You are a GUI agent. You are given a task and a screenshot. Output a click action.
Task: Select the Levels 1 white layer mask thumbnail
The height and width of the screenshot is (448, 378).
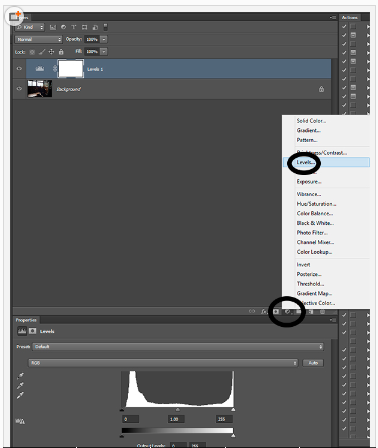pos(71,69)
